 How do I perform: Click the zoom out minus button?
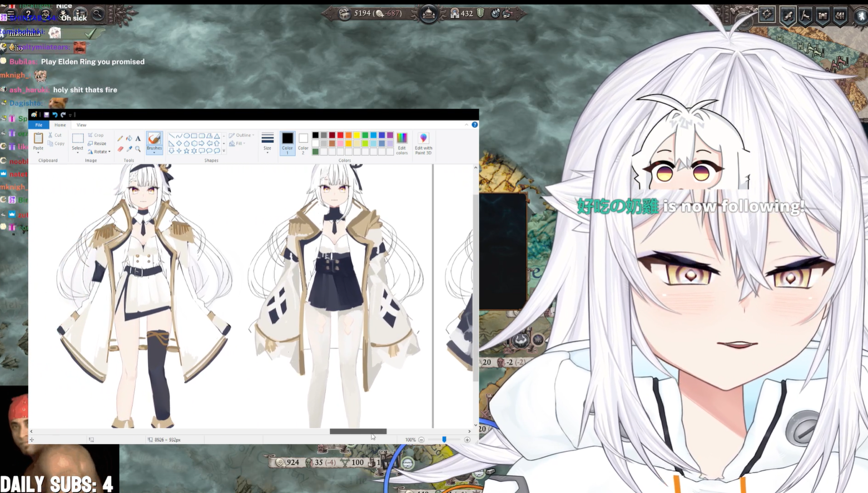pyautogui.click(x=421, y=440)
